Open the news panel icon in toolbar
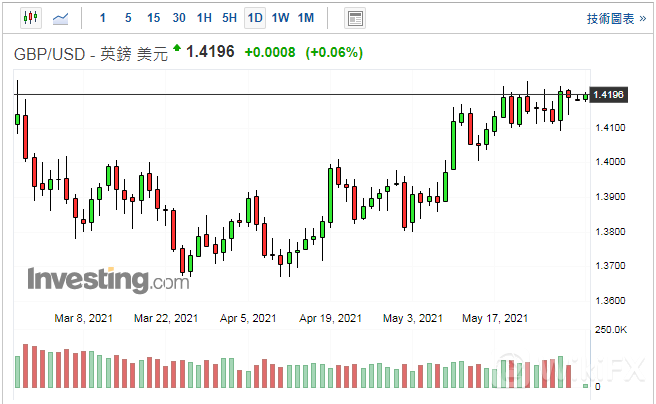 pos(354,18)
